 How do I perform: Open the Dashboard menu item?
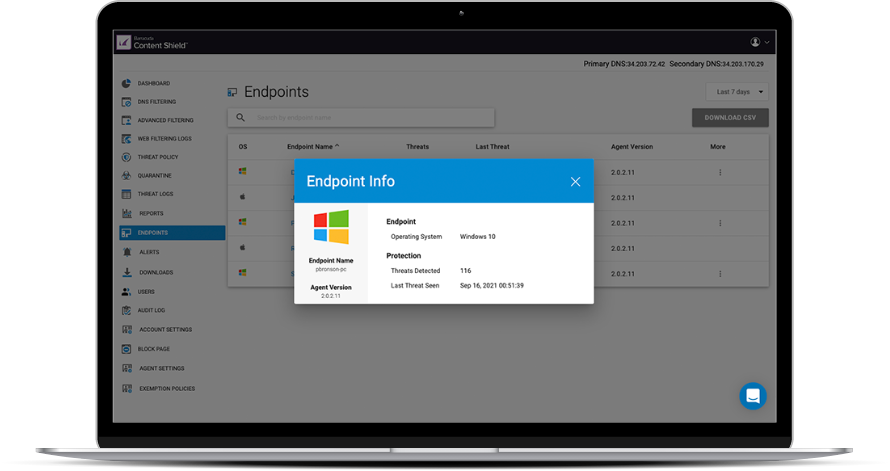pos(153,83)
